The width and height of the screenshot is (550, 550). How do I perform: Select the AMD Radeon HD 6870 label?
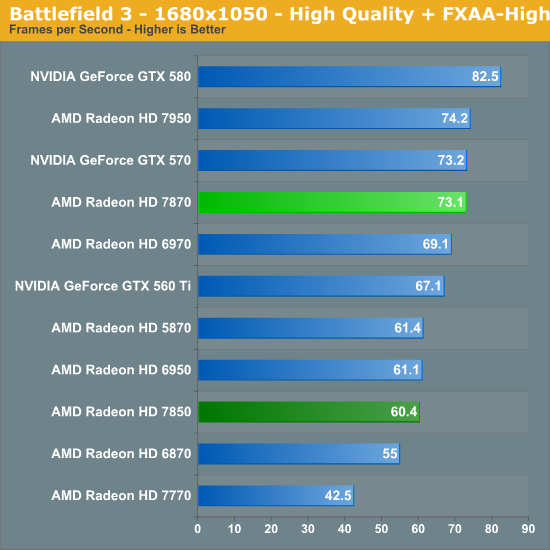[121, 454]
